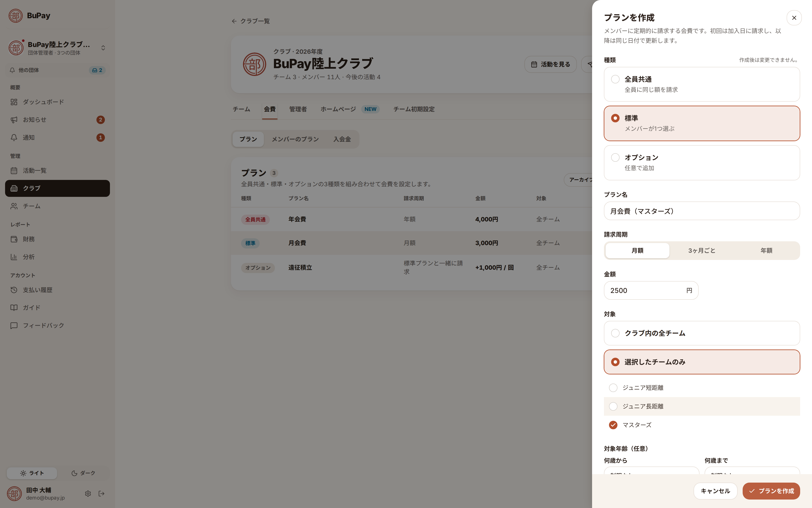Click the キャンセル button
This screenshot has width=812, height=508.
coord(715,491)
